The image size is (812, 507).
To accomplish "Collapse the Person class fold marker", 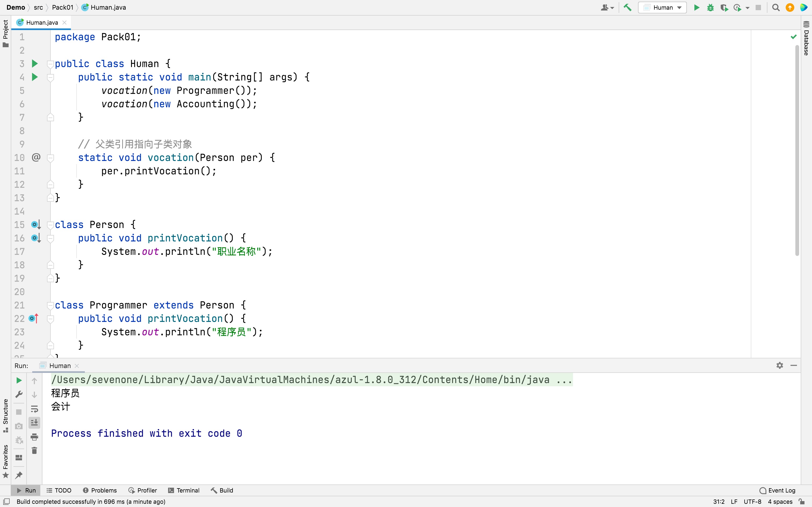I will (50, 225).
